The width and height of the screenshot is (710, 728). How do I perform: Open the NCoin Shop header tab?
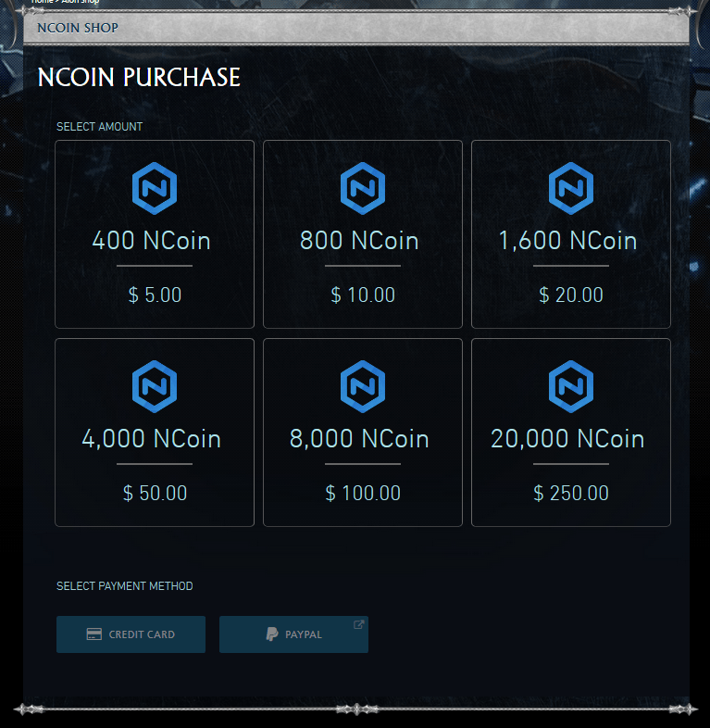[78, 28]
